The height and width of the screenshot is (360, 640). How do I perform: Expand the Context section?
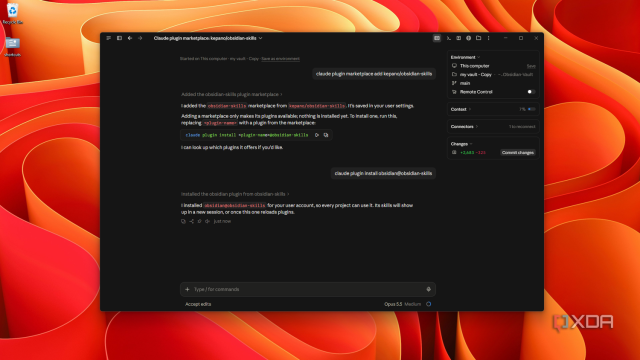(461, 109)
